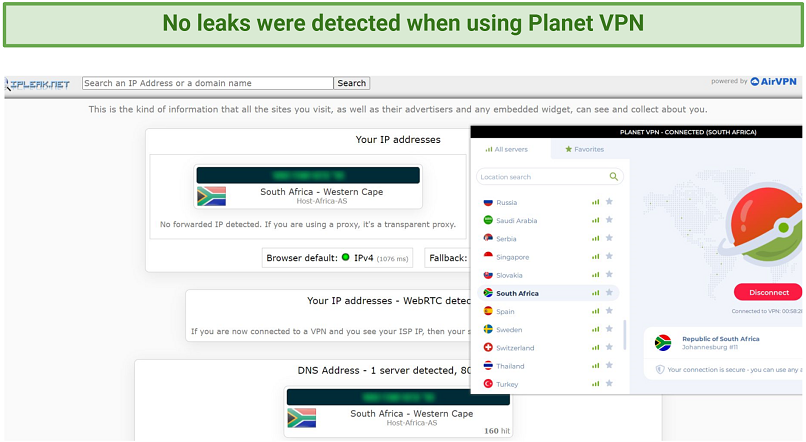Toggle the favorite star for Serbia

pyautogui.click(x=609, y=239)
